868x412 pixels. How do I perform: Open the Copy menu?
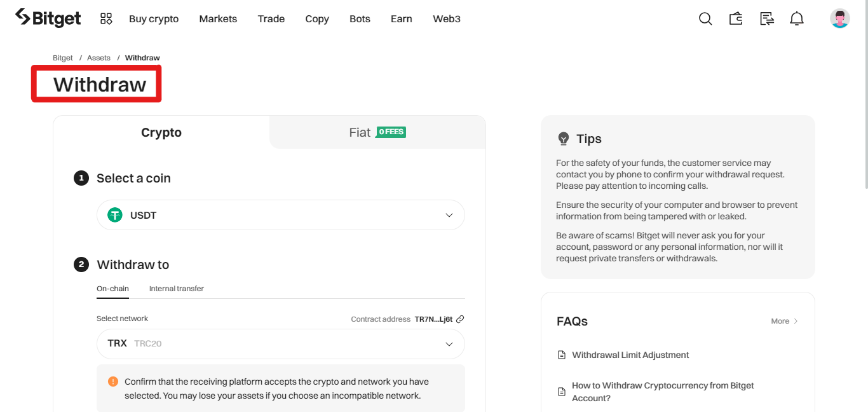click(317, 18)
